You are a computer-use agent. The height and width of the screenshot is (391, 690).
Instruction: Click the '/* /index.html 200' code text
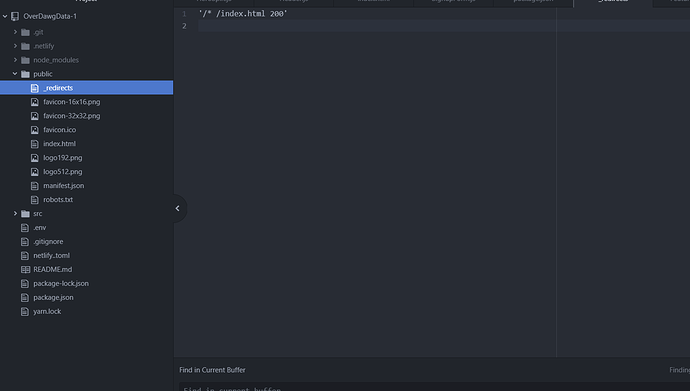point(243,14)
